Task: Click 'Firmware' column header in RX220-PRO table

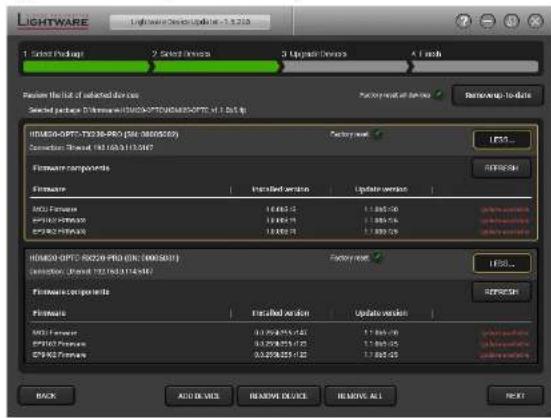Action: pos(49,313)
